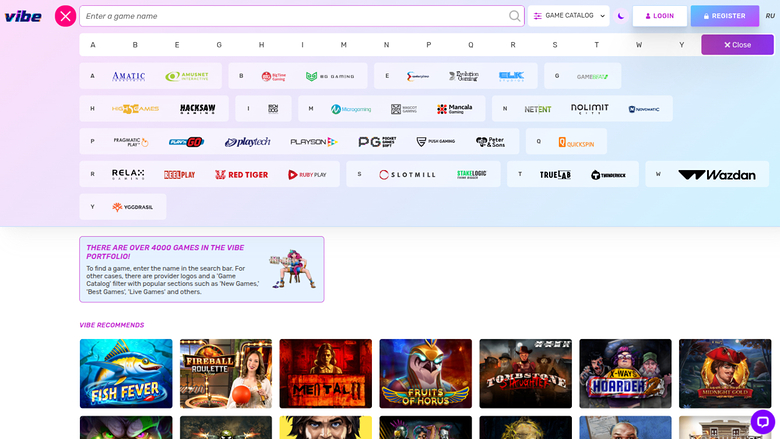
Task: Toggle dark mode moon icon
Action: pos(621,16)
